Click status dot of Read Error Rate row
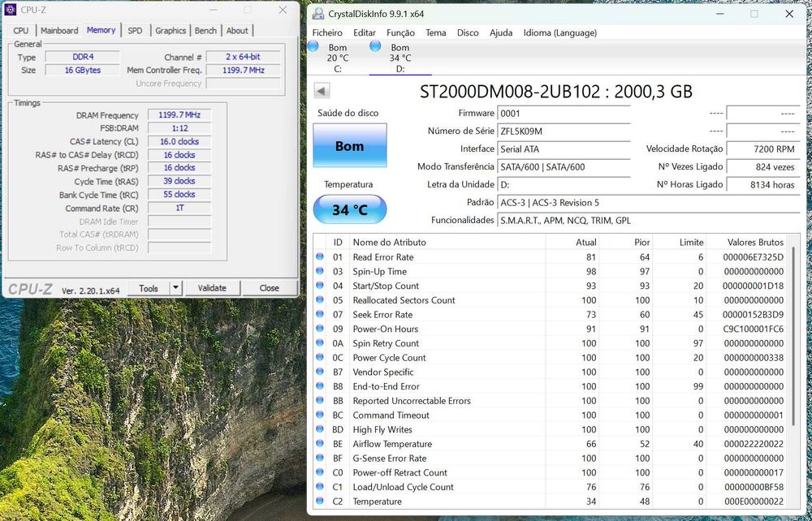 (319, 256)
